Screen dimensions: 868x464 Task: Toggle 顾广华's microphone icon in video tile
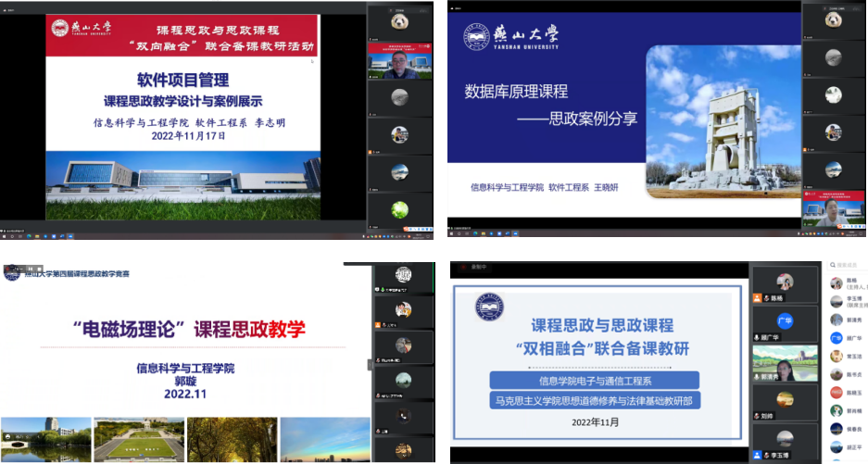click(757, 337)
